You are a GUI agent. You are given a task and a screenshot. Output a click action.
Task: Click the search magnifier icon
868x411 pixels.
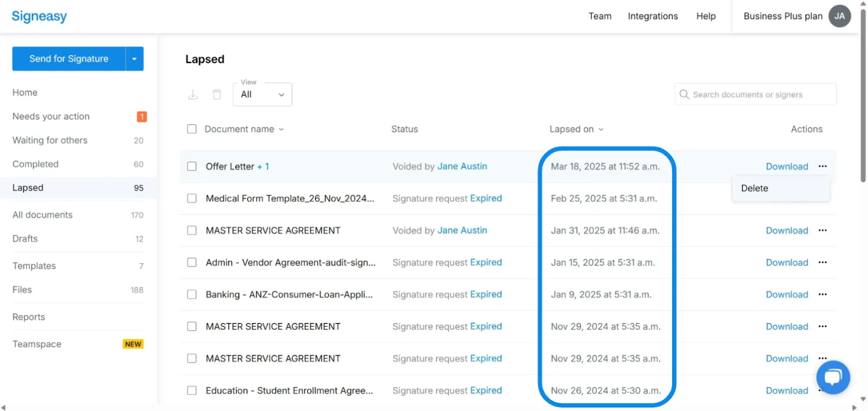coord(684,94)
